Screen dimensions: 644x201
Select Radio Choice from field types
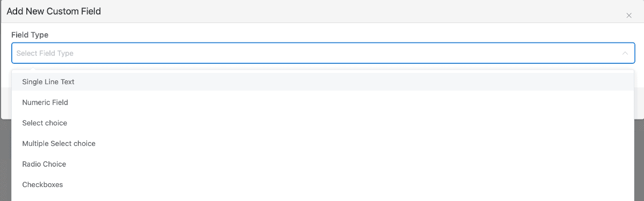coord(322,164)
